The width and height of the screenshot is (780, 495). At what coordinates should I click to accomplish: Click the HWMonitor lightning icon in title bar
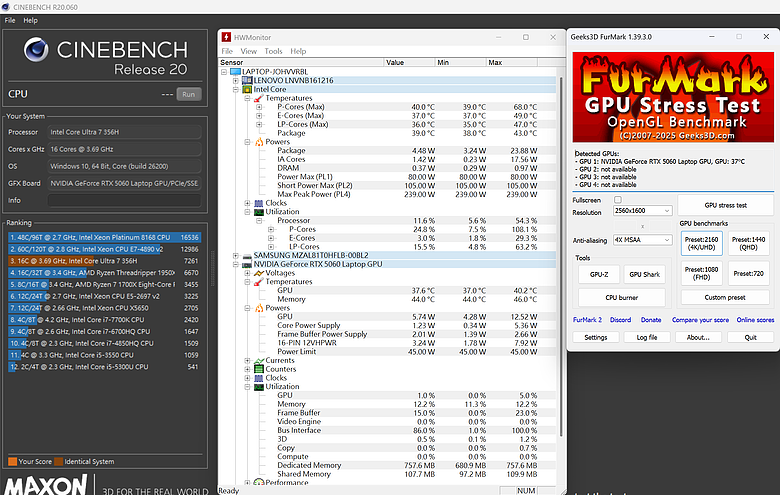point(226,37)
